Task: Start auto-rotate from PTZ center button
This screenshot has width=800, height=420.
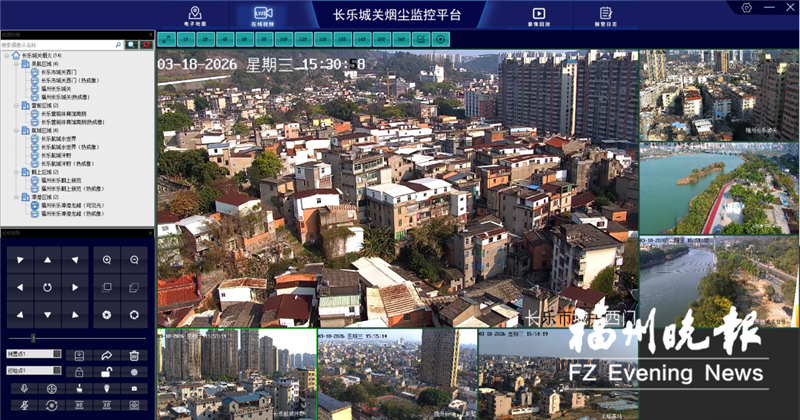Action: 46,288
